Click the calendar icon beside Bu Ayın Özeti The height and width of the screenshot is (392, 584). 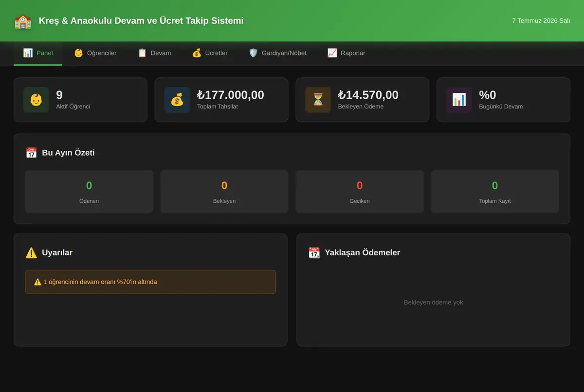click(x=31, y=153)
